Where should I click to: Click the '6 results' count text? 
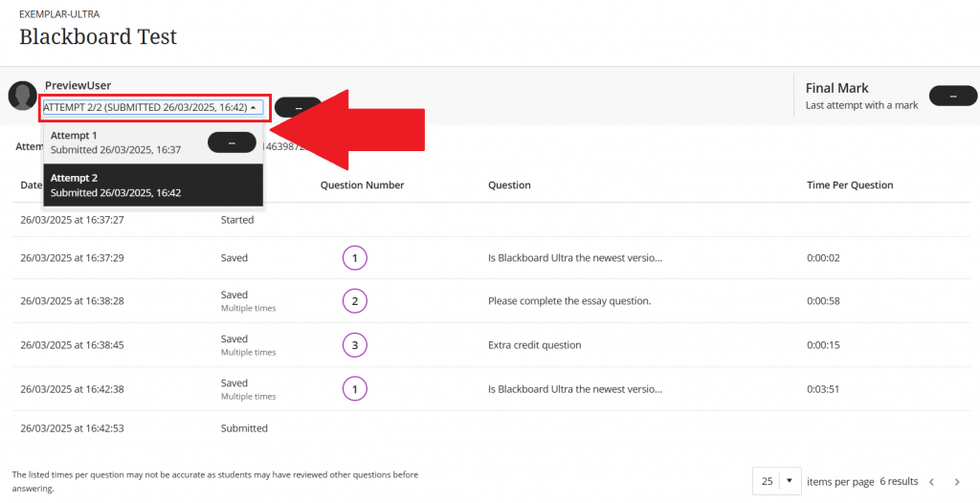(x=899, y=481)
